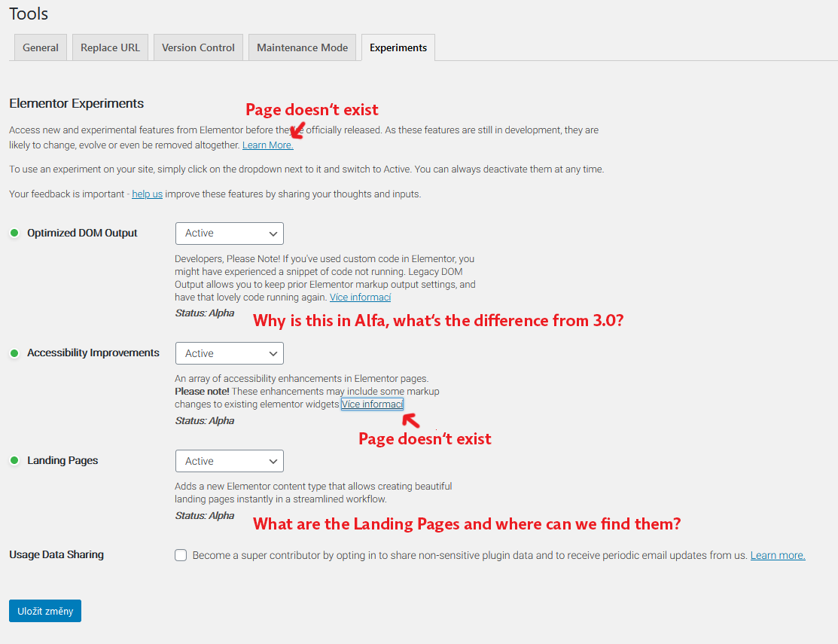
Task: Open the Version Control tab
Action: click(197, 47)
